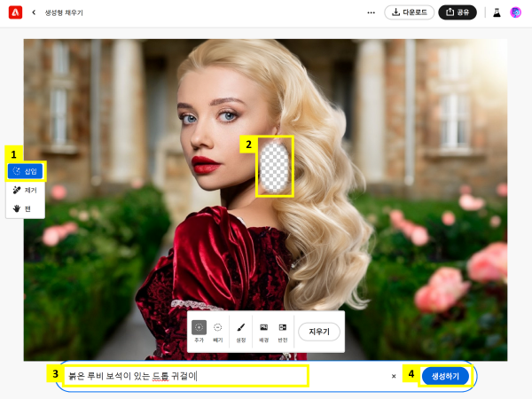Choose the 추가 add selection mode

coord(199,332)
